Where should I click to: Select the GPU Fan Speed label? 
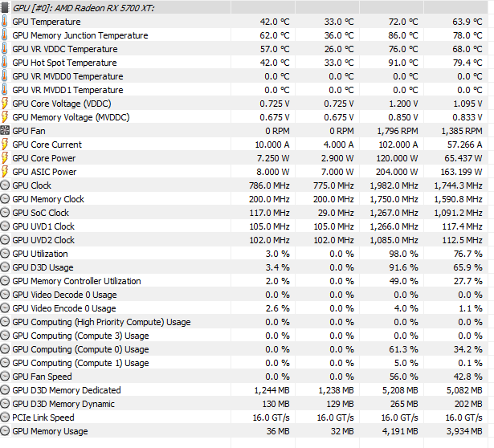[x=42, y=377]
